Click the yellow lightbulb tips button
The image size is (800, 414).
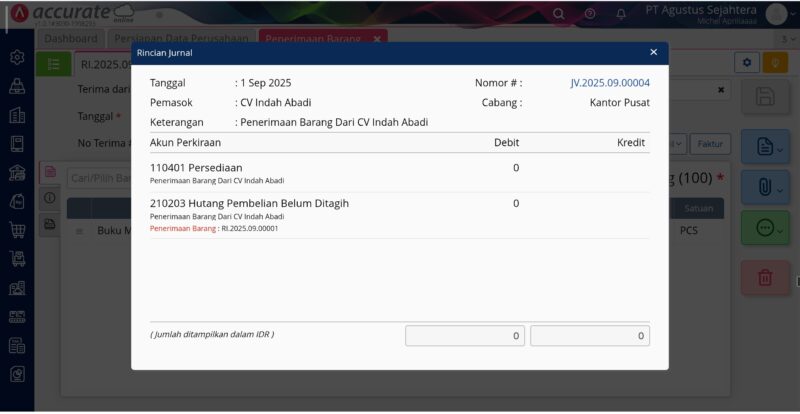point(775,63)
